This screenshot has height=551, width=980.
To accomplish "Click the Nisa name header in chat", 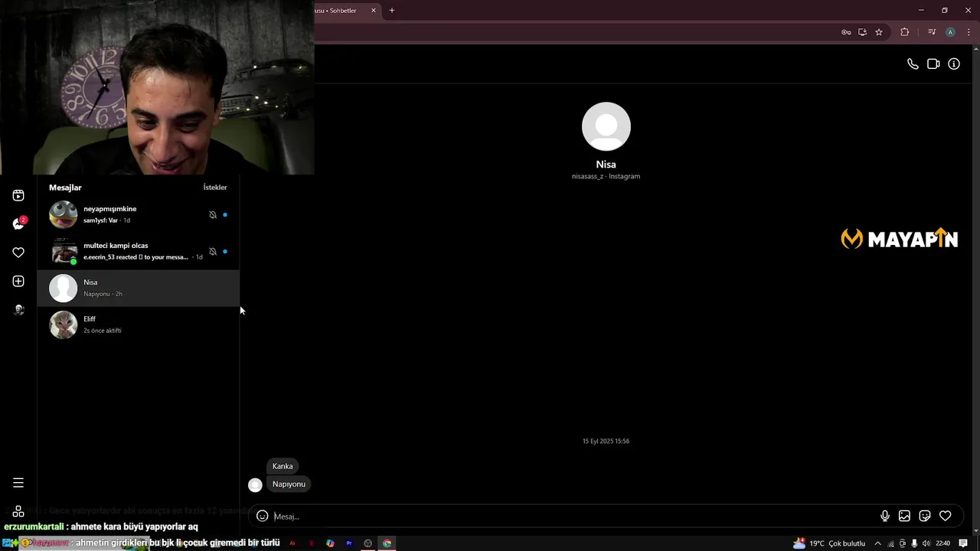I will point(606,165).
